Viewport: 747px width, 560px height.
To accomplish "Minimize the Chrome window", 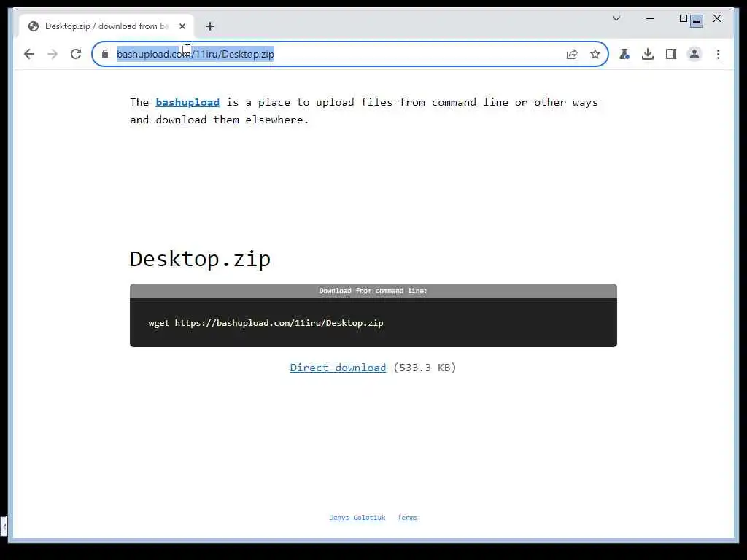I will pos(650,18).
